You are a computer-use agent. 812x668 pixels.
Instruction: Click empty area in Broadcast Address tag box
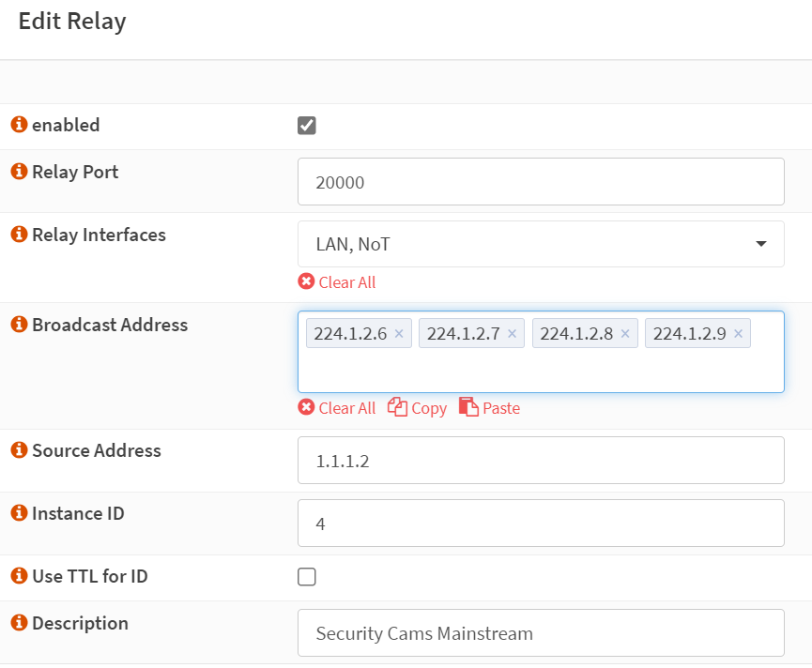tap(541, 372)
